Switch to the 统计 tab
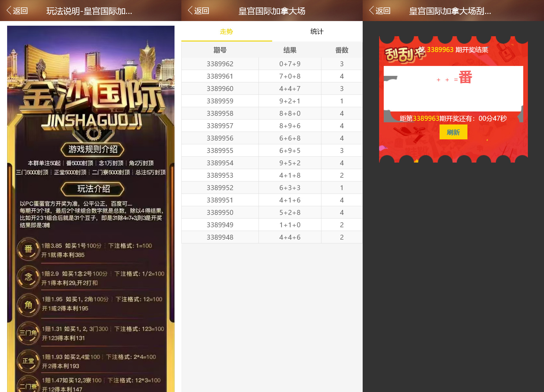This screenshot has height=392, width=544. pos(316,31)
